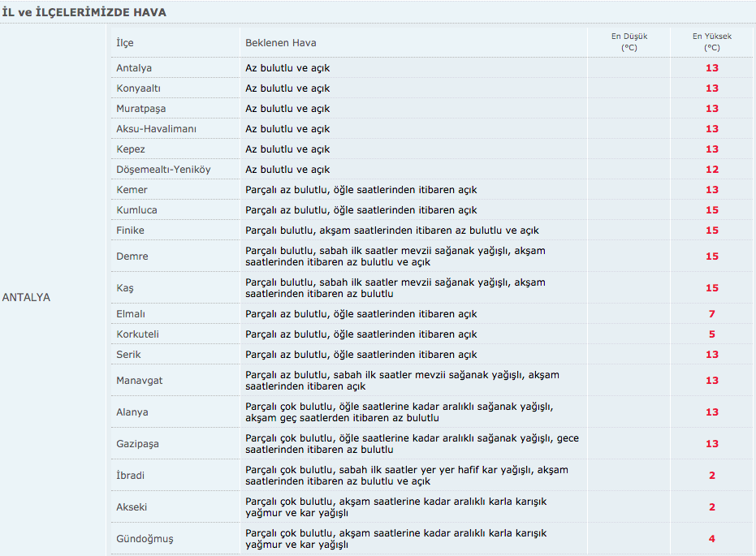
Task: Click the En Yüksek (°C) column header
Action: tap(712, 42)
